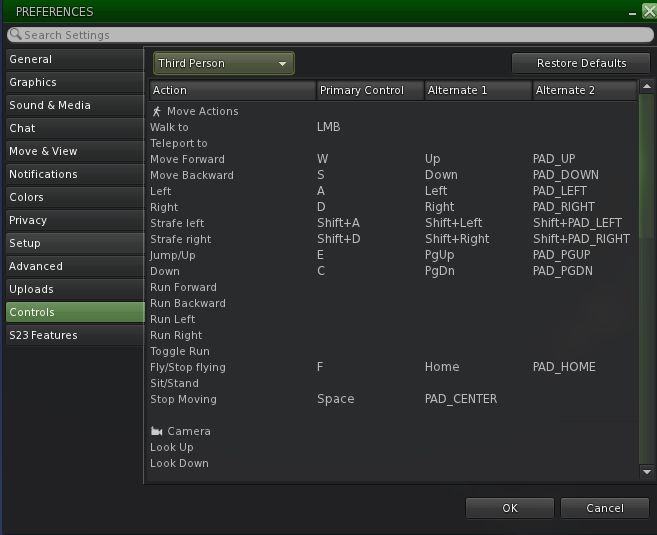Select the Move & View tab
Viewport: 657px width, 535px height.
(x=73, y=151)
